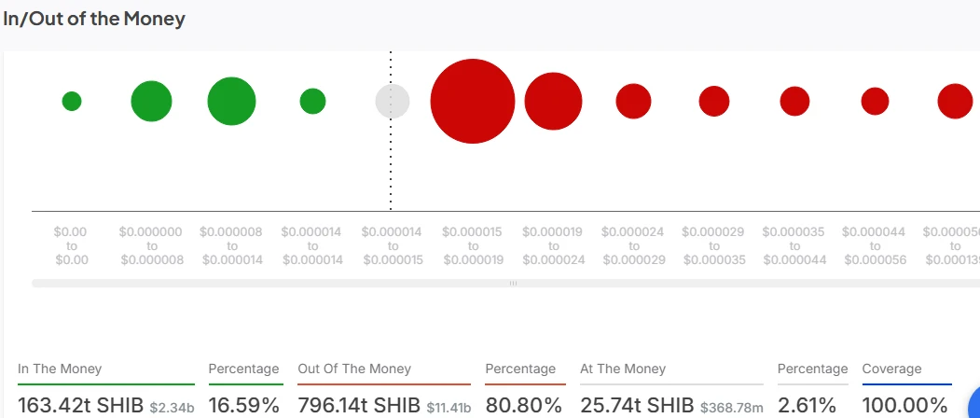Click the leftmost small green bubble
This screenshot has width=980, height=418.
(x=72, y=101)
